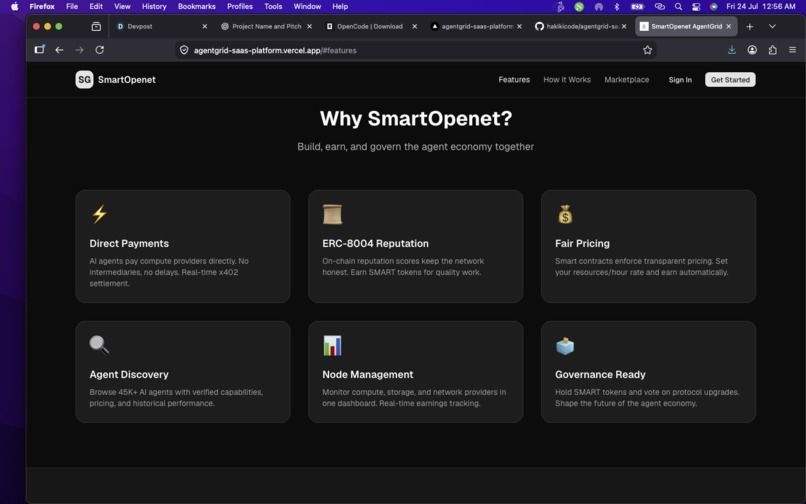
Task: Click the Build, earn, and govern subtitle
Action: tap(415, 147)
